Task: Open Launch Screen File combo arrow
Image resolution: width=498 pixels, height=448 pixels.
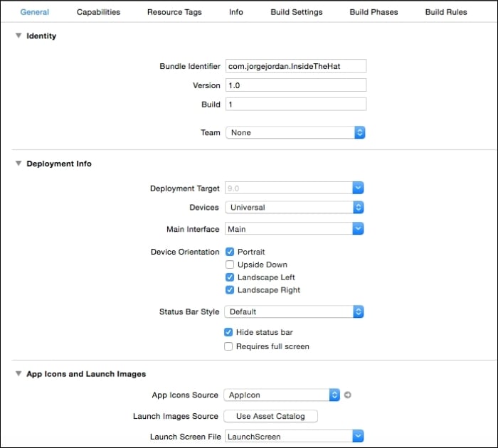Action: coord(358,436)
